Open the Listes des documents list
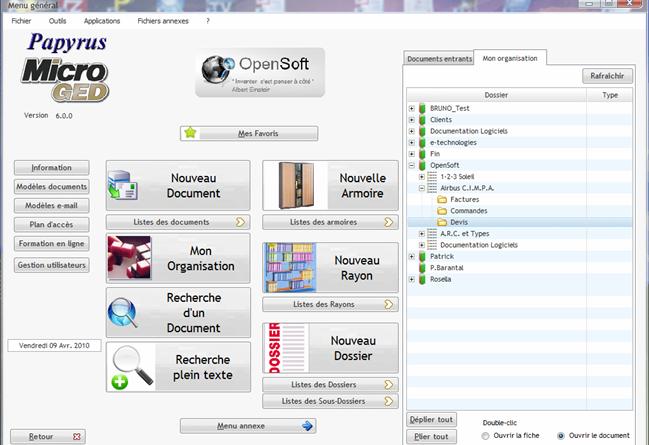649x445 pixels. pyautogui.click(x=177, y=222)
